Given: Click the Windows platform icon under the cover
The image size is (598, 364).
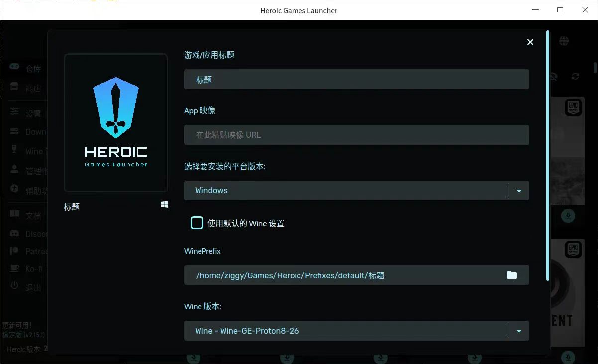Looking at the screenshot, I should (x=165, y=205).
